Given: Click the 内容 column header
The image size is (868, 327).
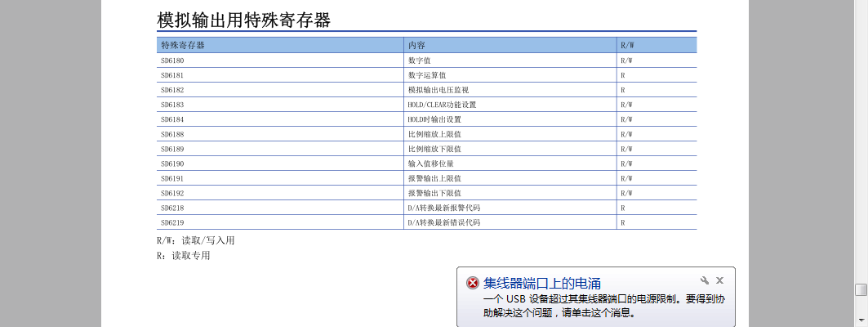Looking at the screenshot, I should pyautogui.click(x=416, y=45).
